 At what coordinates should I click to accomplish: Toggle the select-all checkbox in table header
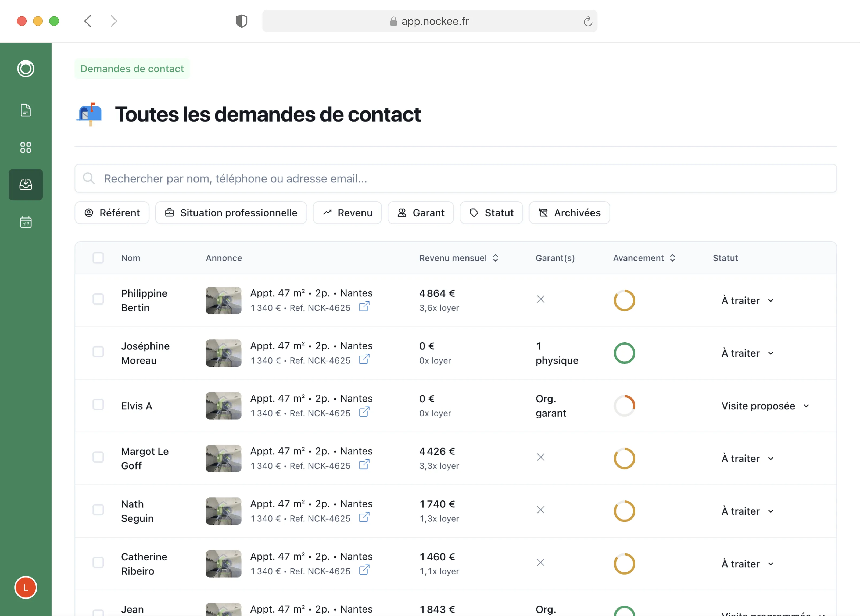point(98,258)
